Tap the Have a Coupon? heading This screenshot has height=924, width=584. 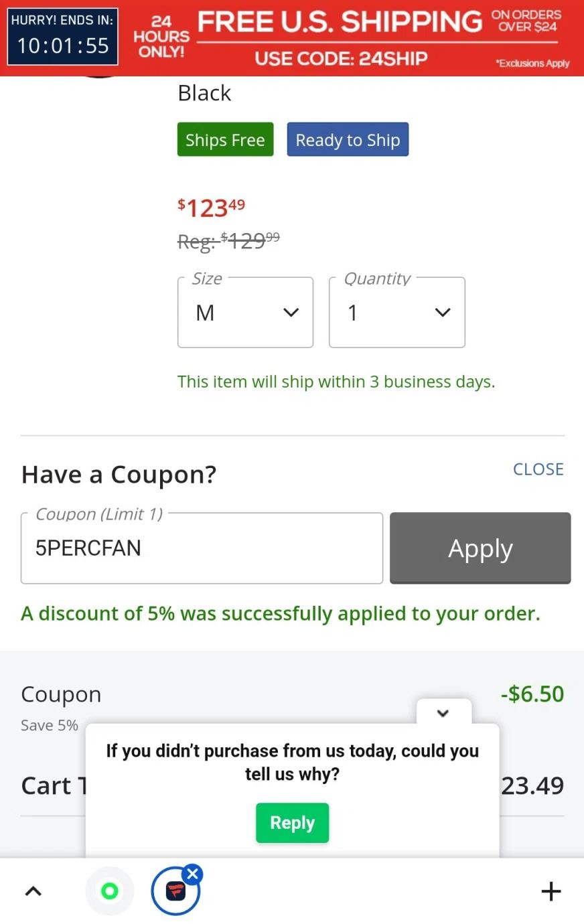click(x=119, y=475)
